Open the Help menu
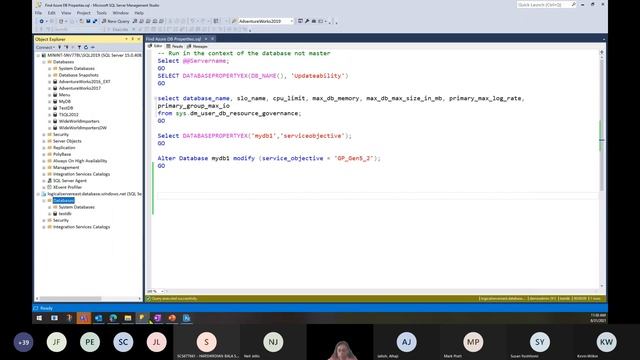640x360 pixels. pyautogui.click(x=139, y=13)
